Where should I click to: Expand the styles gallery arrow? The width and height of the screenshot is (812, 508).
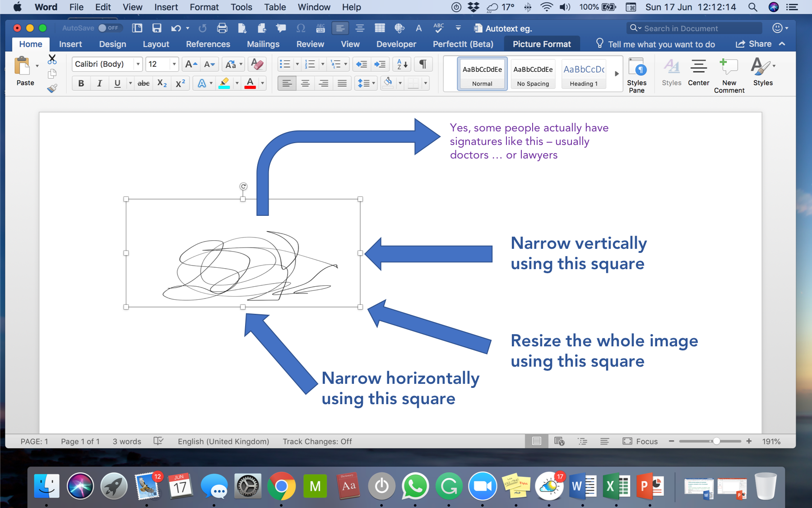click(617, 74)
